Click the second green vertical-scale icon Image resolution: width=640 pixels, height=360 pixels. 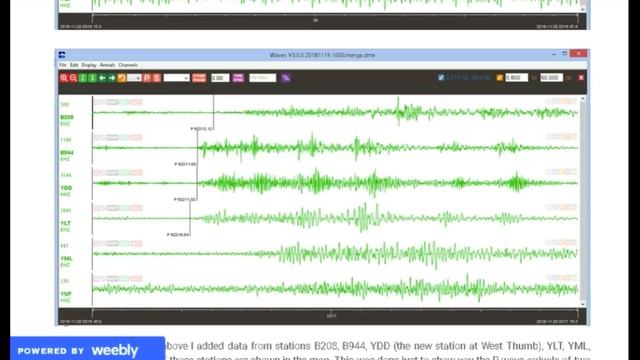[92, 78]
